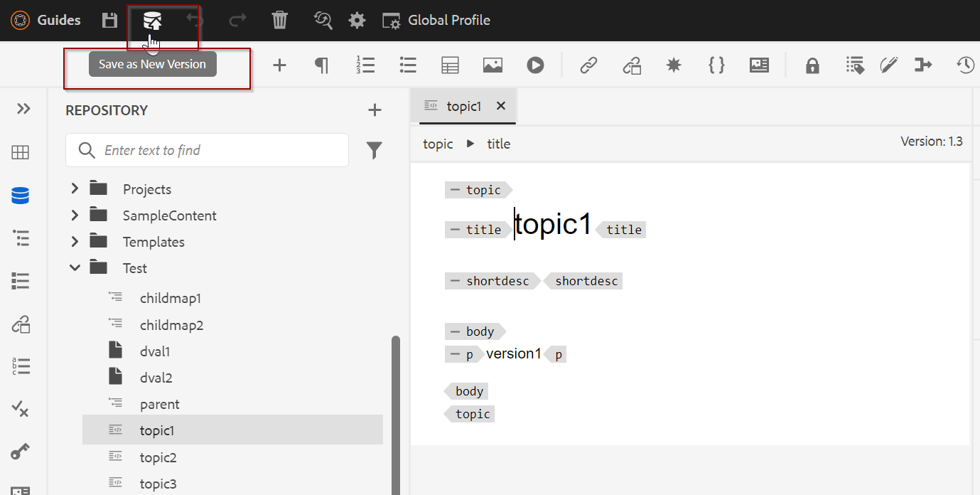
Task: Toggle numbered list formatting
Action: 365,65
